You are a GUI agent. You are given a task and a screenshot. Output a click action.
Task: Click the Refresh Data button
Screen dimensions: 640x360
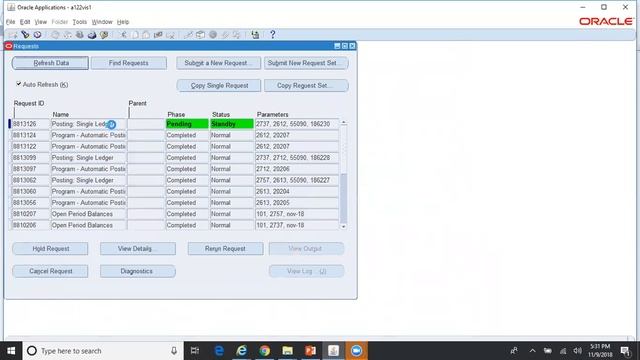pyautogui.click(x=50, y=63)
